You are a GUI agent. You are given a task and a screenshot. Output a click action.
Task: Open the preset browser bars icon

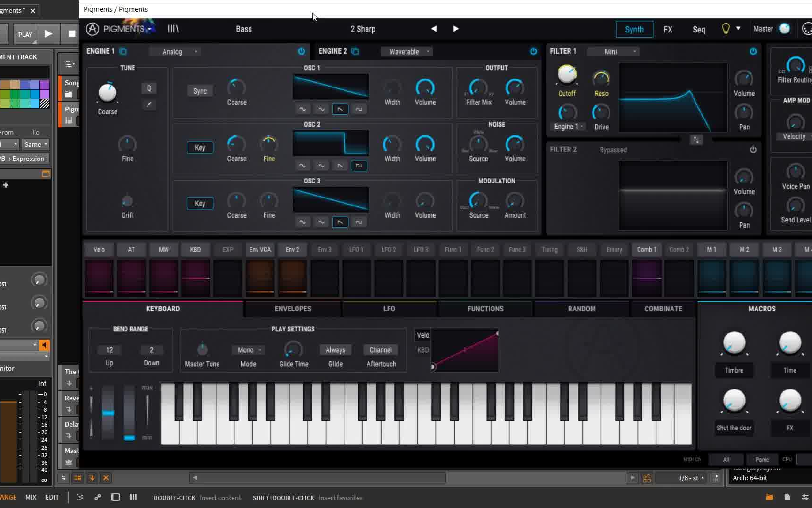(173, 29)
